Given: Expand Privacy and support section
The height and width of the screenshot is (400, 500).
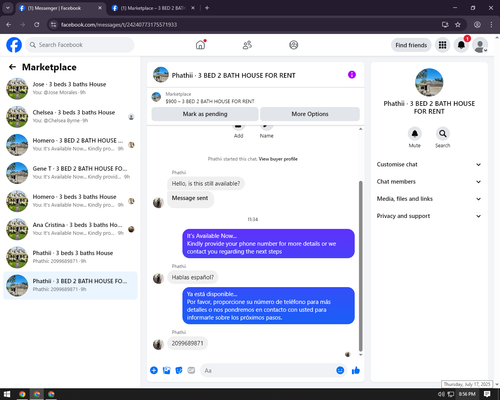Looking at the screenshot, I should click(429, 216).
